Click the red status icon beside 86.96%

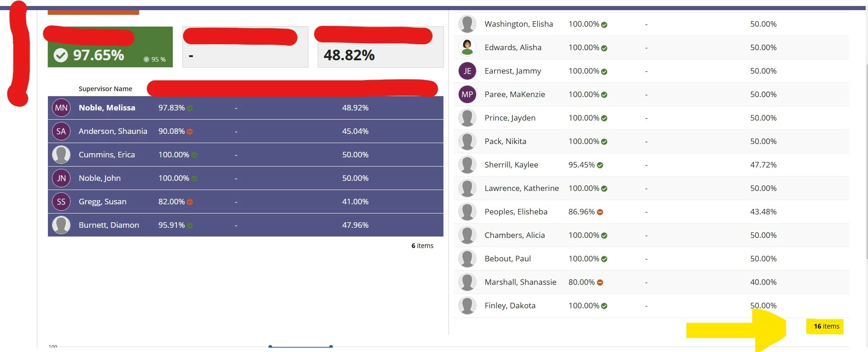[600, 212]
